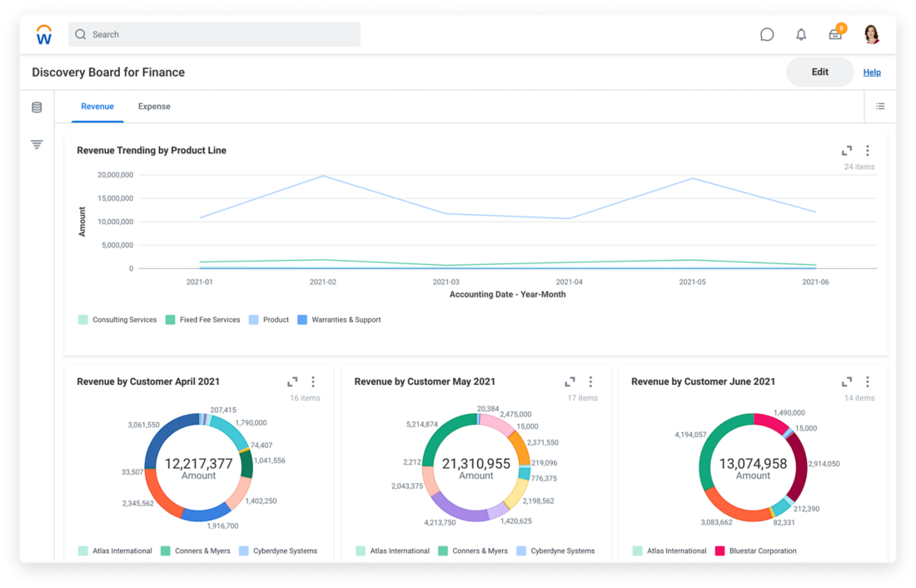The height and width of the screenshot is (588, 916).
Task: Click the Workday logo
Action: (43, 33)
